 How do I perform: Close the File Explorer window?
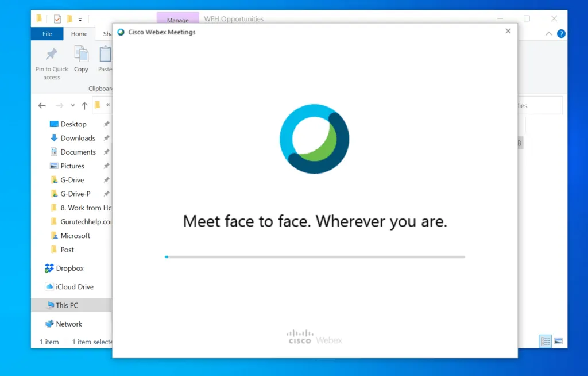(554, 18)
